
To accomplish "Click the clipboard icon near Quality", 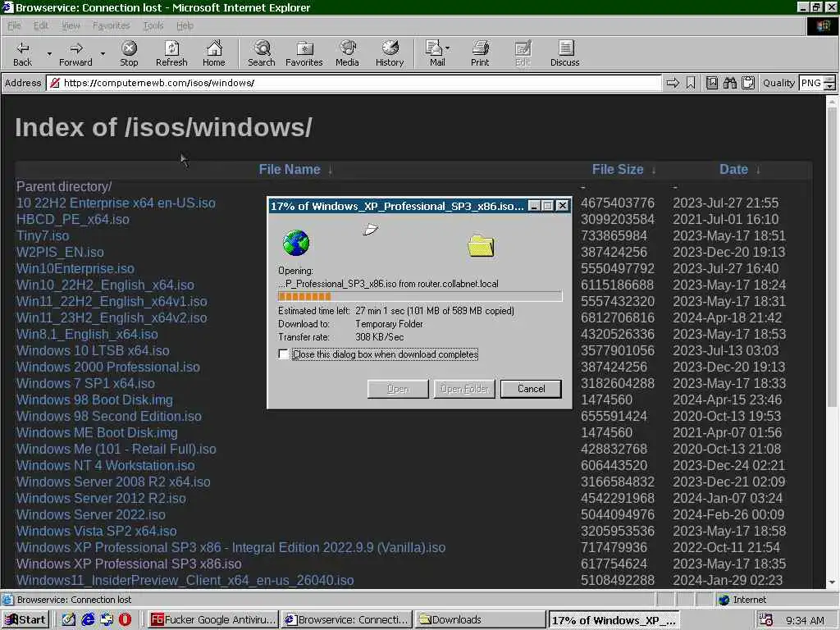I will tap(748, 83).
